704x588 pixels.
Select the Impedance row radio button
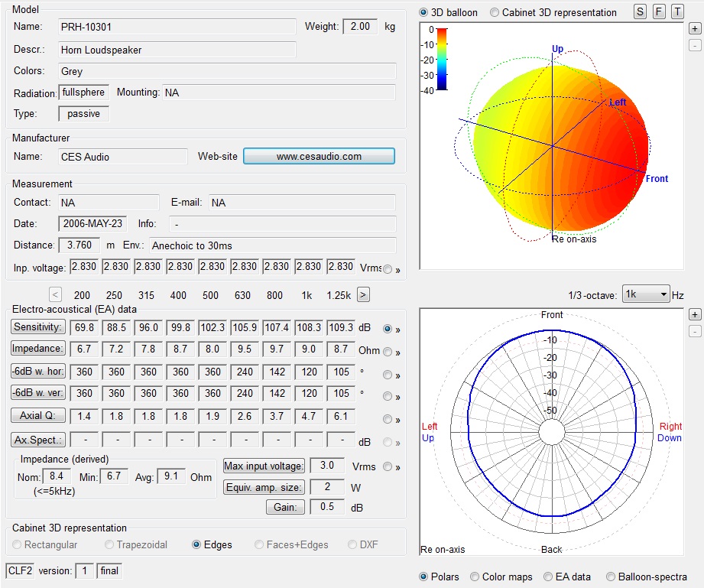tap(388, 352)
